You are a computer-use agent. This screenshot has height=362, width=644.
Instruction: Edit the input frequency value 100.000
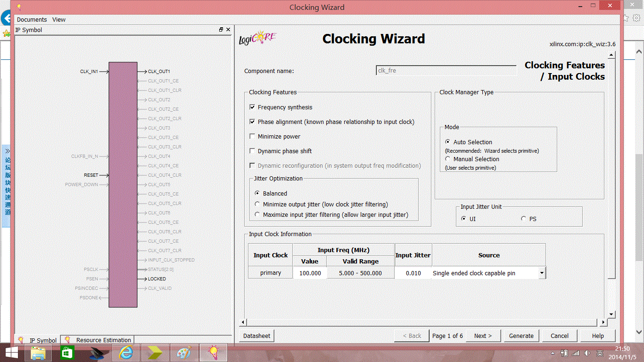[x=310, y=273]
